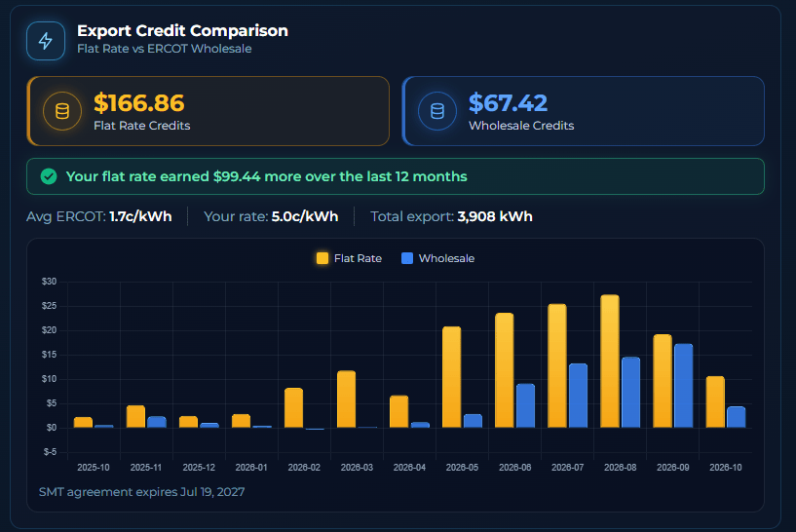This screenshot has height=532, width=796.
Task: Click the $166.86 flat rate amount
Action: pos(139,103)
